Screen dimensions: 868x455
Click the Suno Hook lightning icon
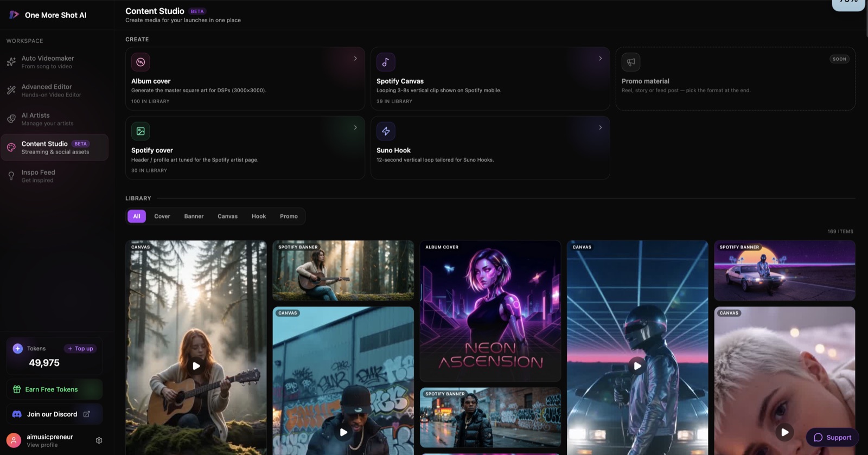coord(386,131)
